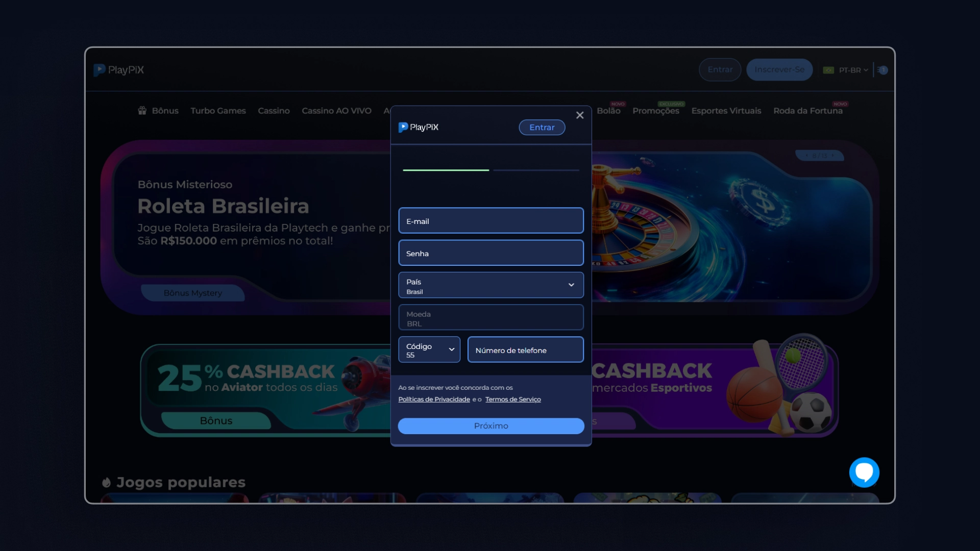
Task: Click the Brazil flag icon in header
Action: click(x=828, y=70)
